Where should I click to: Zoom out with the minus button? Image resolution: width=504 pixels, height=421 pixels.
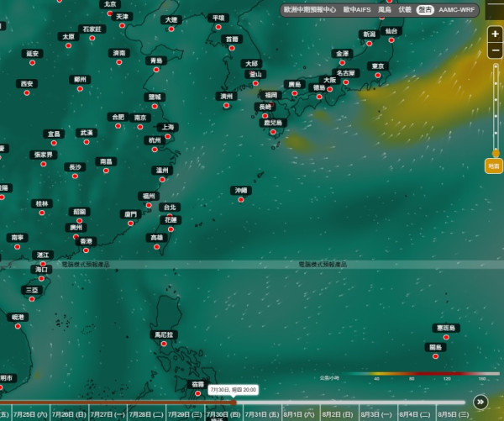(x=495, y=50)
